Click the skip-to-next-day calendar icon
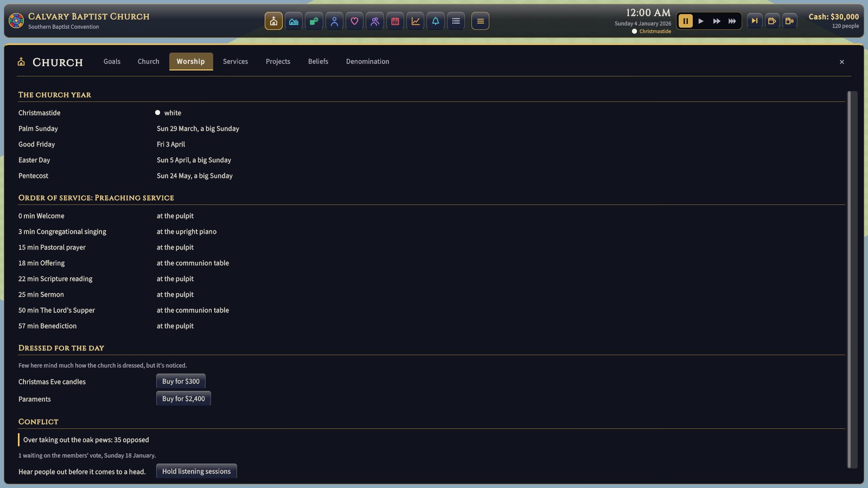This screenshot has height=488, width=868. click(772, 21)
